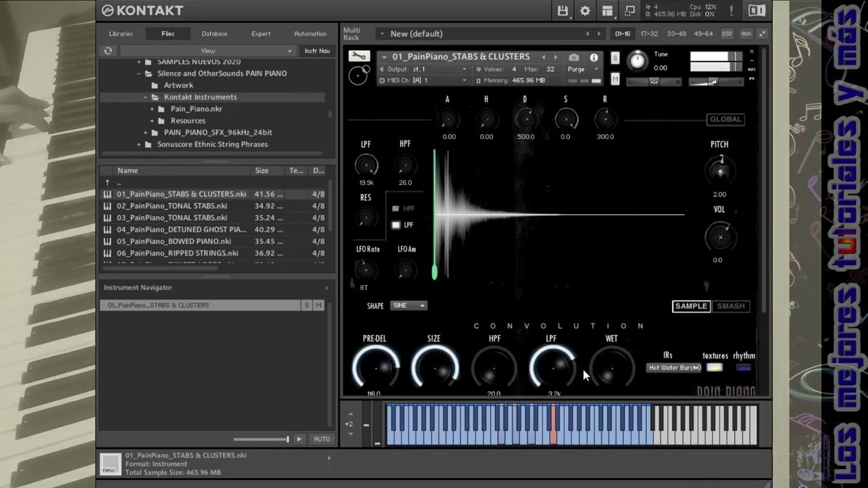Click the Native Instruments NI logo

pyautogui.click(x=757, y=11)
